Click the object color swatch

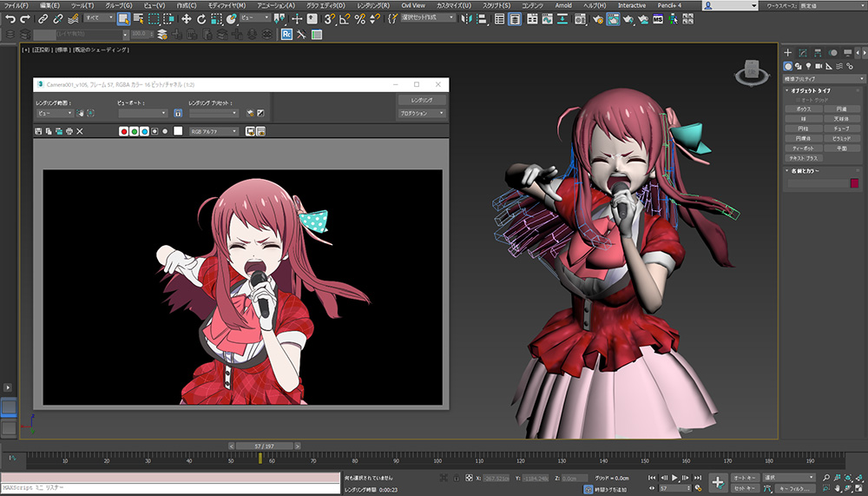[855, 183]
